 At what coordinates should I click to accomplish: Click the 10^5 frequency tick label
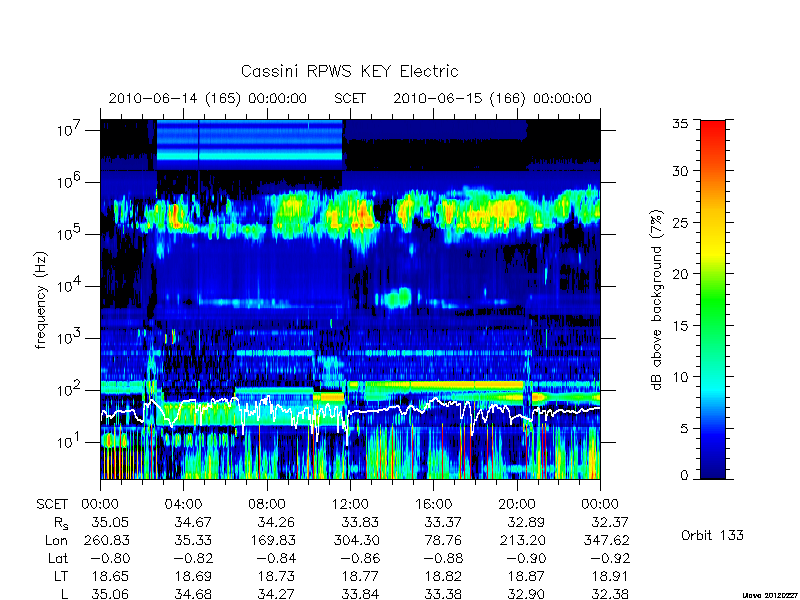point(68,234)
